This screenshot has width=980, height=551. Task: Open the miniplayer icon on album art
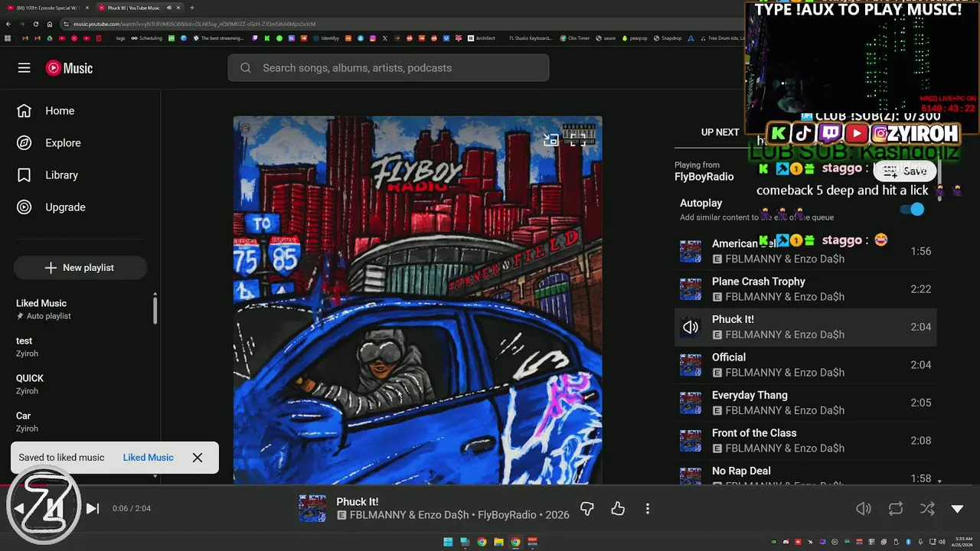pos(550,140)
